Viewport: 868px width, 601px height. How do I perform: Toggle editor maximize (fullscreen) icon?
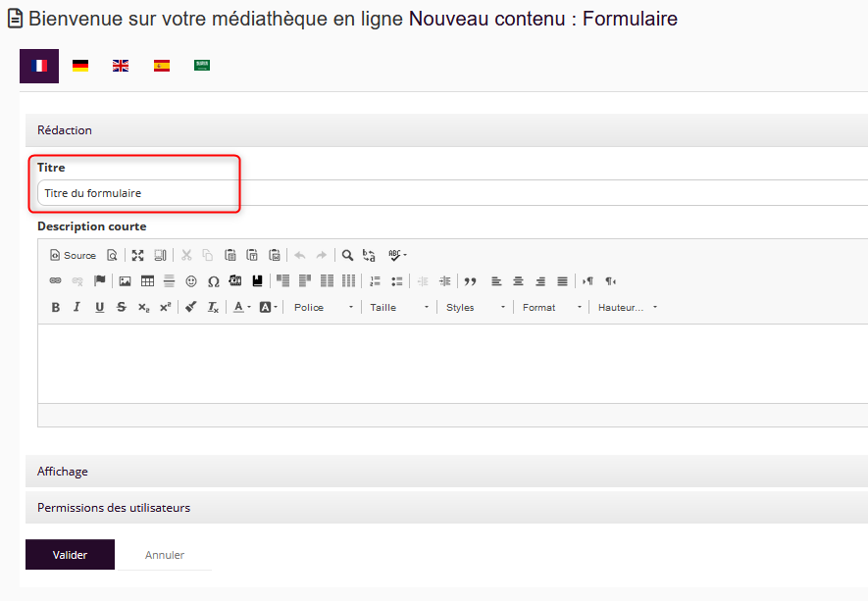click(x=138, y=255)
